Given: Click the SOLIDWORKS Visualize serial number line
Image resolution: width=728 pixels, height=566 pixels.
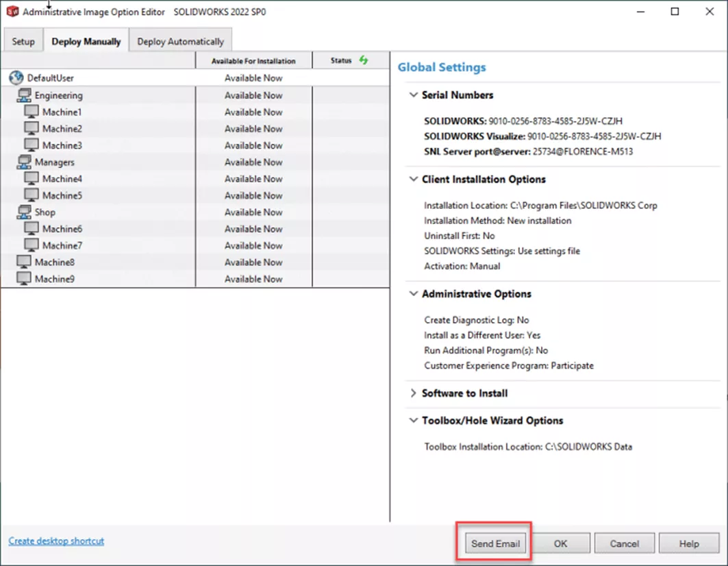Looking at the screenshot, I should (542, 136).
